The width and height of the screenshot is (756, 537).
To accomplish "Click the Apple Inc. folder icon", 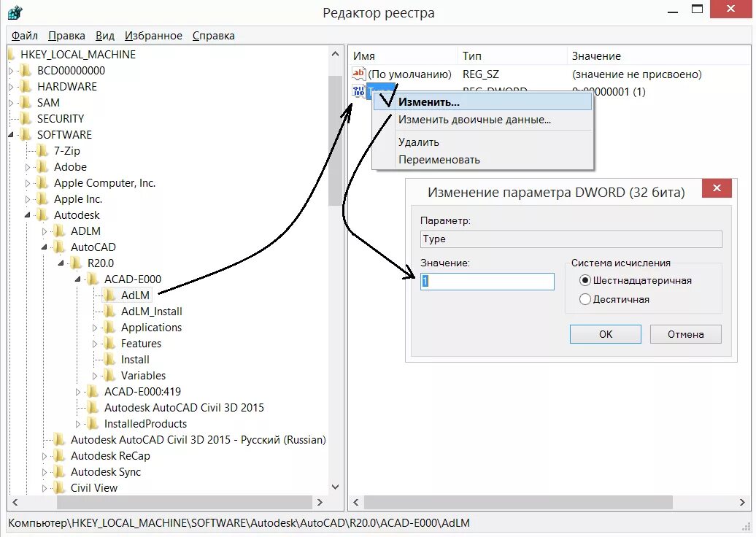I will tap(43, 198).
